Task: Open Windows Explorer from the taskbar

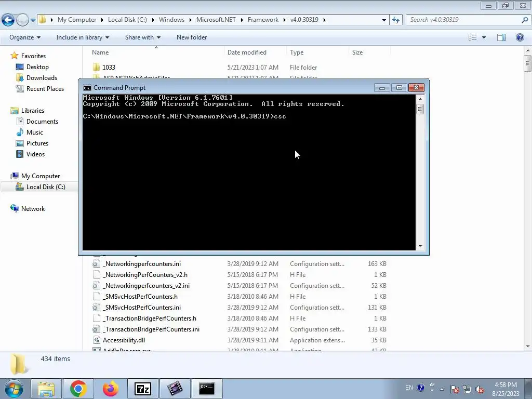Action: [x=46, y=389]
